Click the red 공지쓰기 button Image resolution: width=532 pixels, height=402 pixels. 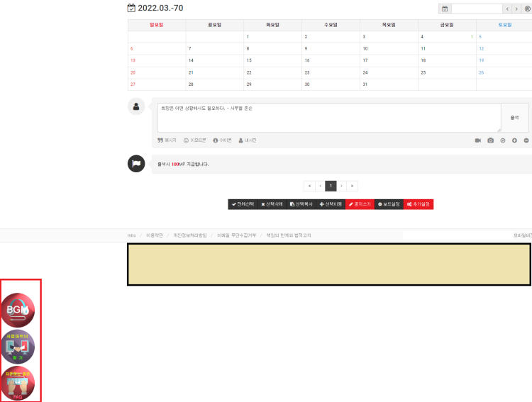point(360,204)
